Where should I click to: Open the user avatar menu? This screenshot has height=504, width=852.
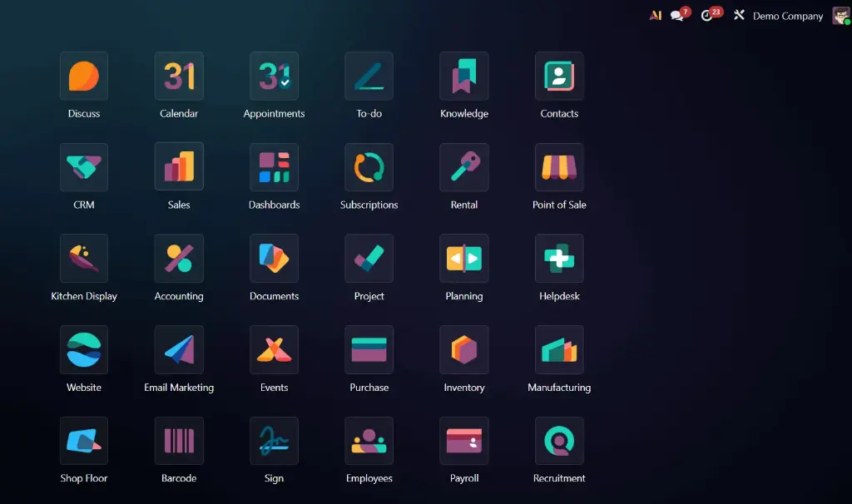(840, 16)
